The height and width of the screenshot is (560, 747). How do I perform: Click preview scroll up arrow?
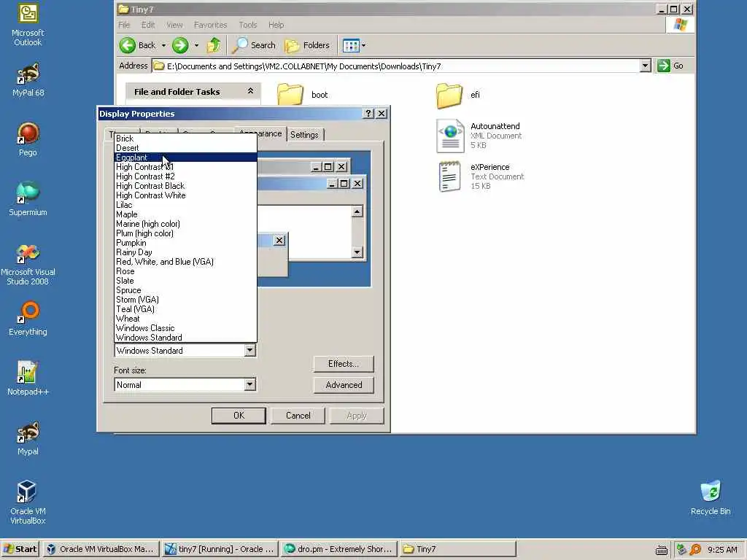[357, 211]
